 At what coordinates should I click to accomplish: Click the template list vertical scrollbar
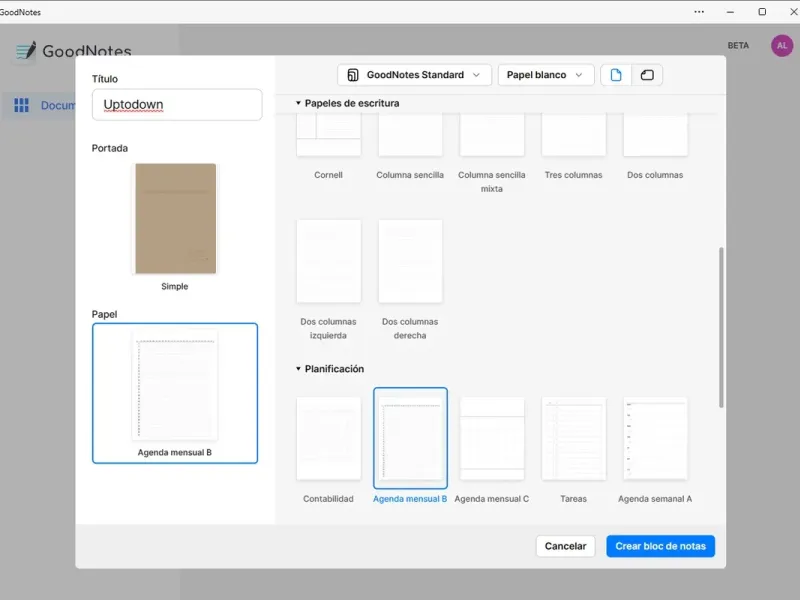point(721,328)
